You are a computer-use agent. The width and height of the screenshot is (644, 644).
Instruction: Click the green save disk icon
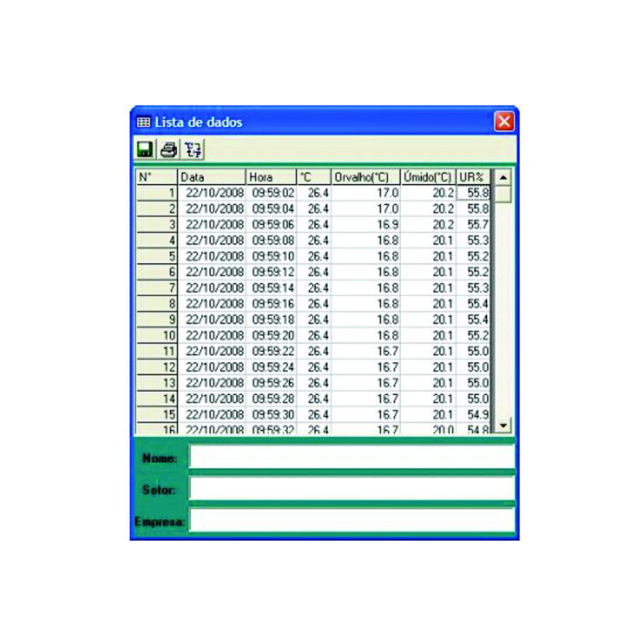pos(144,149)
